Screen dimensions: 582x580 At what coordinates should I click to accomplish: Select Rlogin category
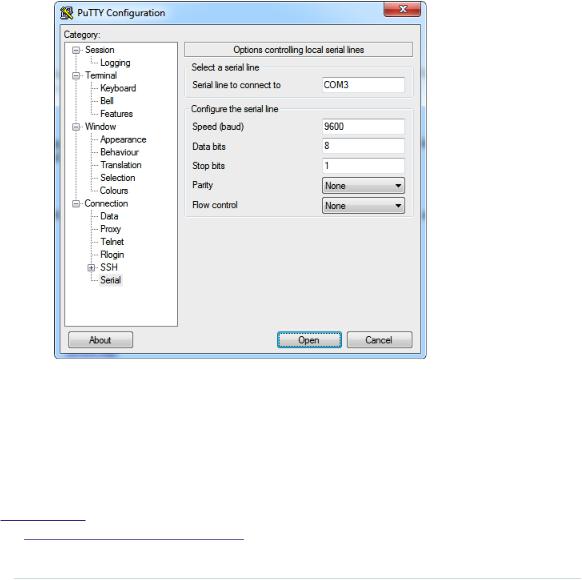[112, 255]
